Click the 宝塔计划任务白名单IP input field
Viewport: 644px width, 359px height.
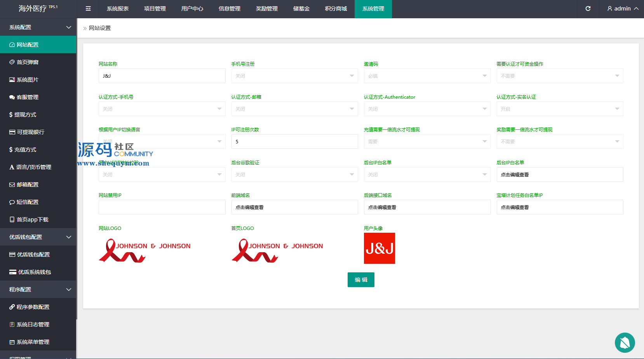point(560,207)
